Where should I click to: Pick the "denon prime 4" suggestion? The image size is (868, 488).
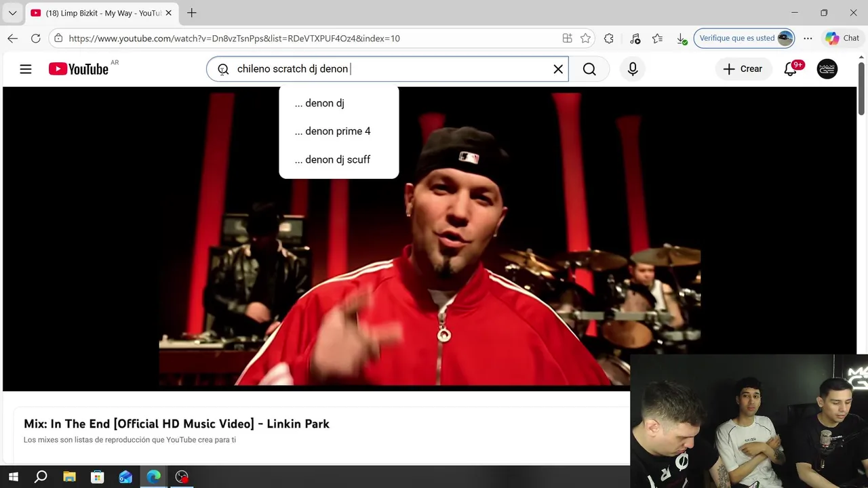pyautogui.click(x=339, y=131)
